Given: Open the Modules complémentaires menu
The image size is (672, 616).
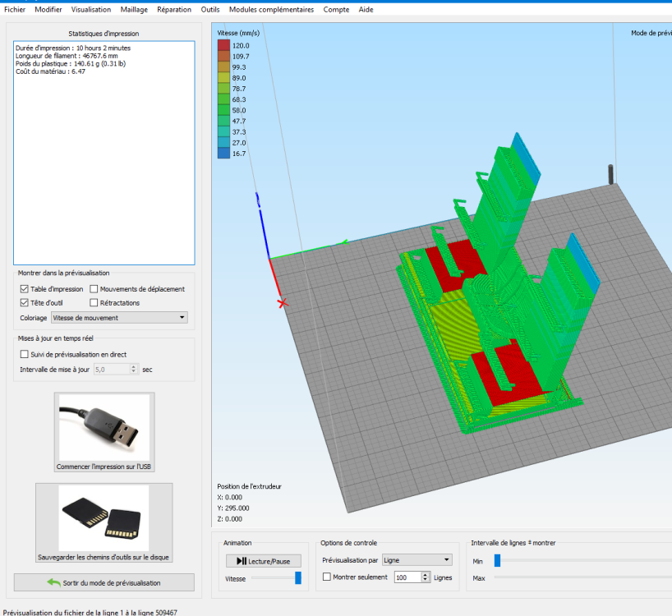Looking at the screenshot, I should [x=271, y=9].
